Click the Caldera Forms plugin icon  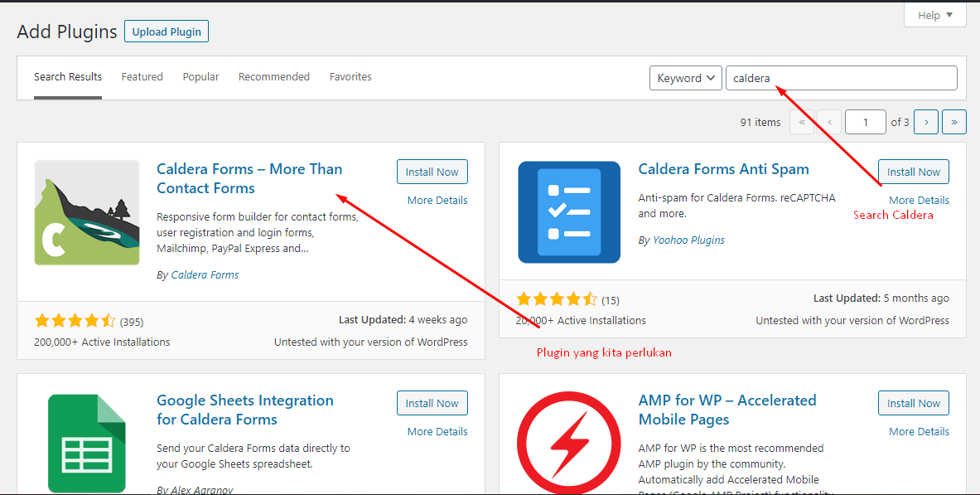[87, 213]
